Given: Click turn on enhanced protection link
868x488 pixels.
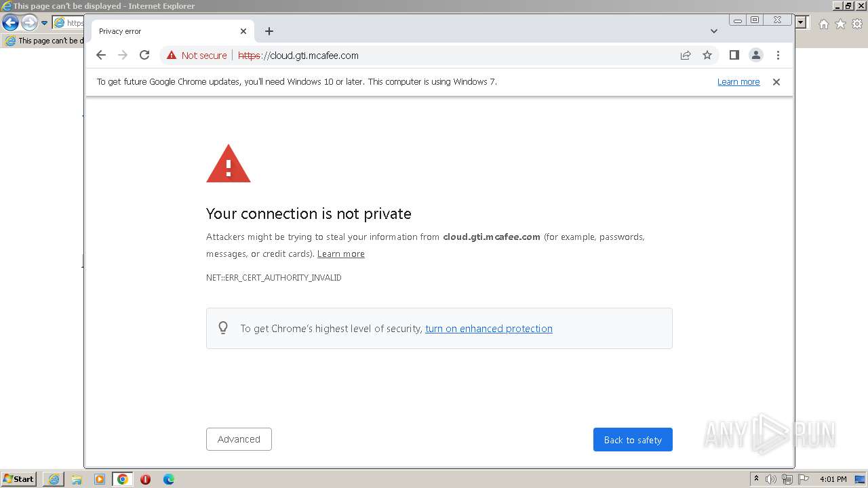Looking at the screenshot, I should (x=489, y=329).
